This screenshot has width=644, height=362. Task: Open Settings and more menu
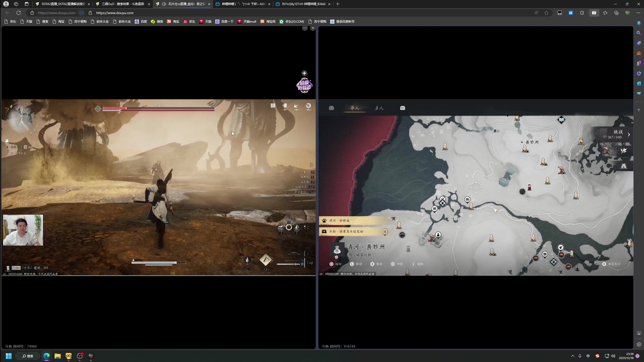[638, 13]
